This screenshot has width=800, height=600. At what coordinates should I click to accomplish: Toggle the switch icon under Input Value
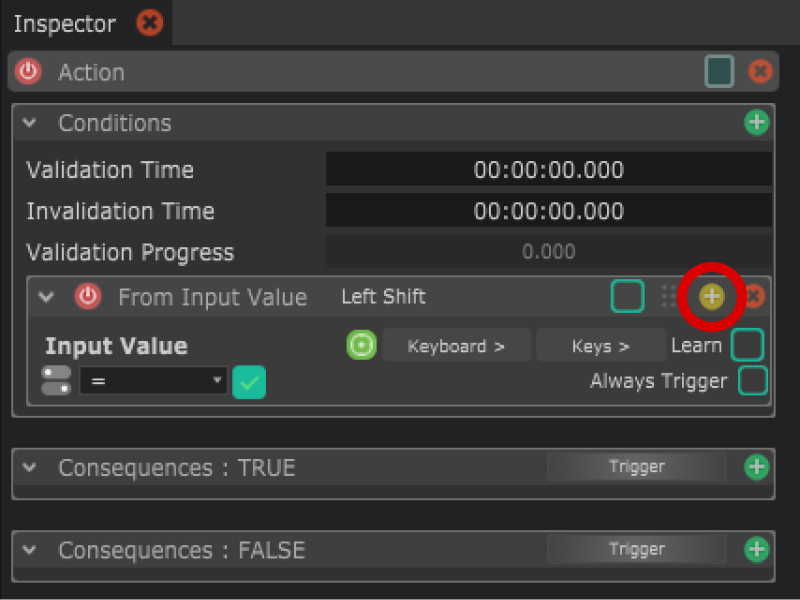click(56, 380)
